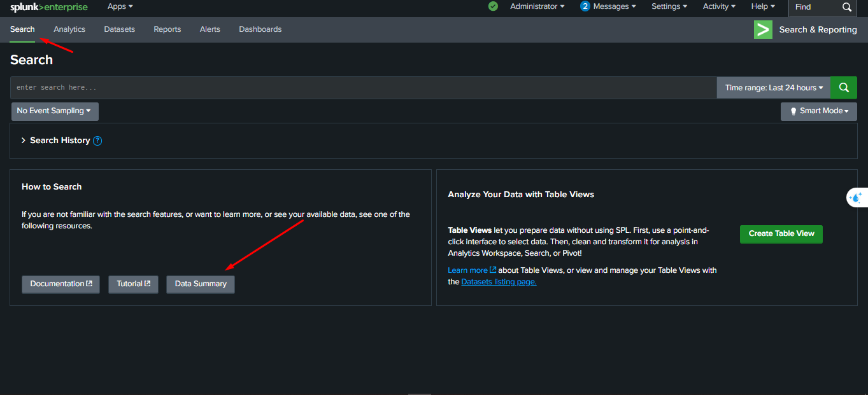This screenshot has height=395, width=868.
Task: Open Messages showing the notification badge
Action: tap(608, 6)
